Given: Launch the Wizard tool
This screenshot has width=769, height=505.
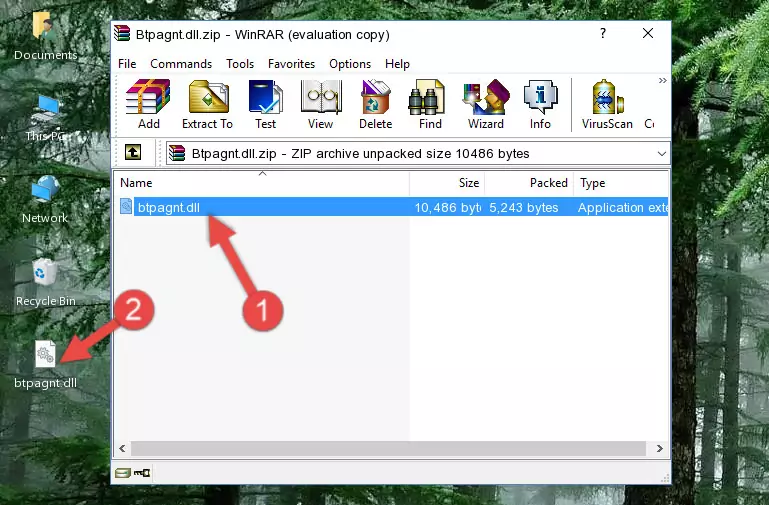Looking at the screenshot, I should (486, 104).
